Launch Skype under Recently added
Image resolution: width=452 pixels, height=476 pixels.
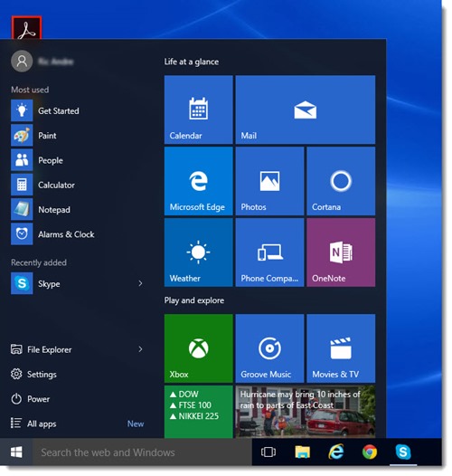[71, 283]
